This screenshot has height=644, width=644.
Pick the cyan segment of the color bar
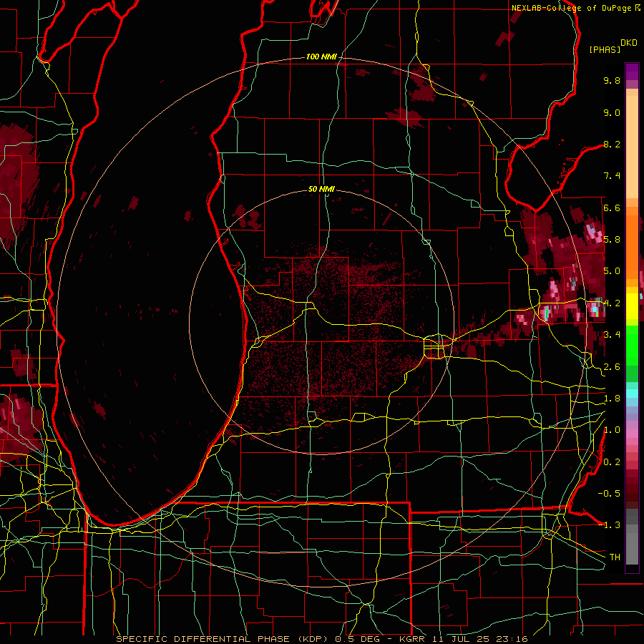tap(632, 394)
